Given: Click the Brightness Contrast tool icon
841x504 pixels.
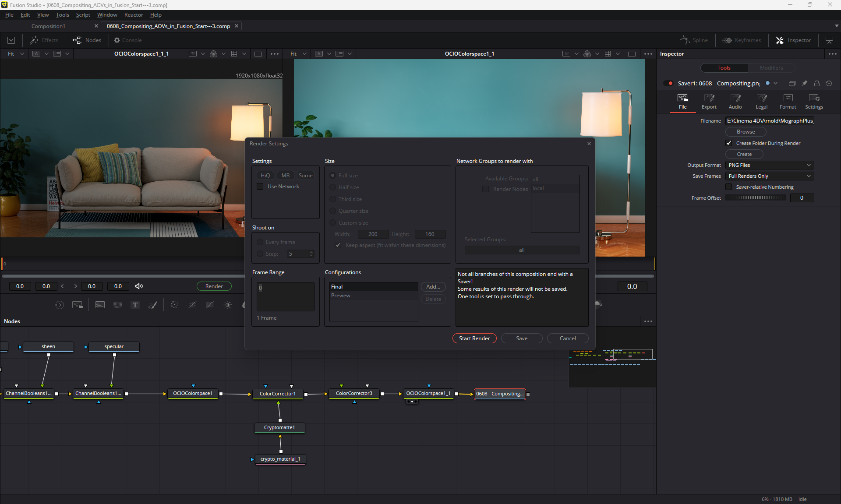Looking at the screenshot, I should pos(228,305).
